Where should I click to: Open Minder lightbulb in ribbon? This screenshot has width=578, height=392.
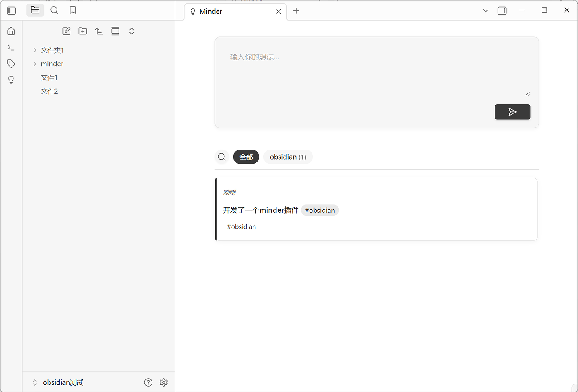11,80
